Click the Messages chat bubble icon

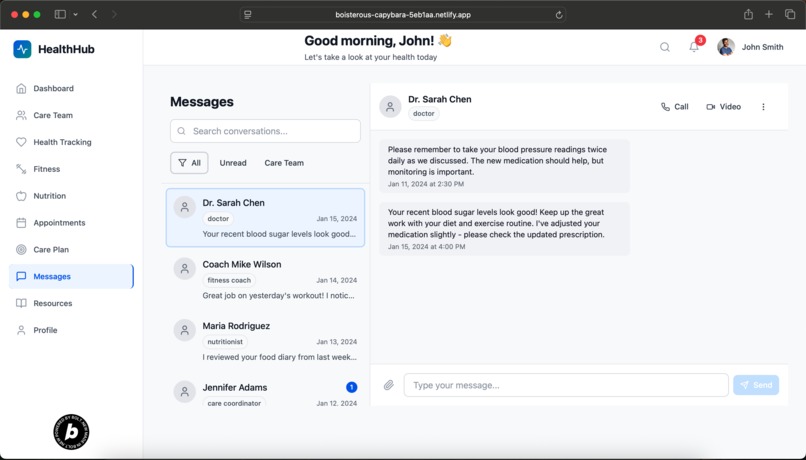(21, 276)
